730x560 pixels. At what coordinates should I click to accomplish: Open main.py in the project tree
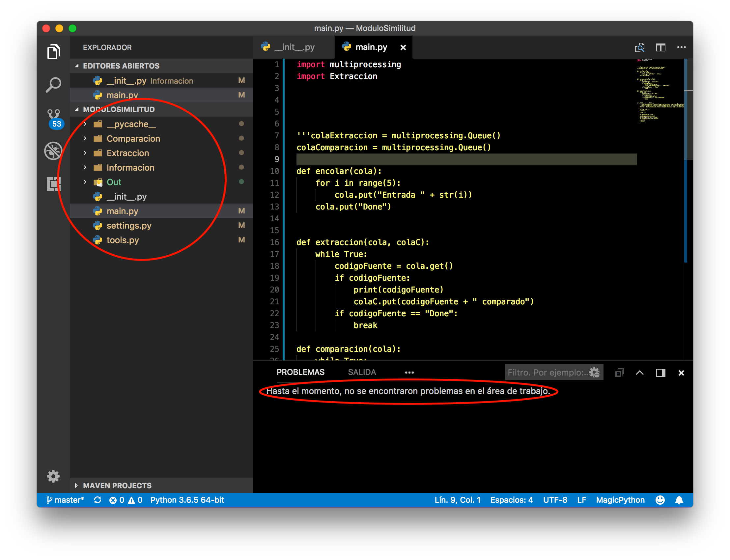click(x=161, y=211)
